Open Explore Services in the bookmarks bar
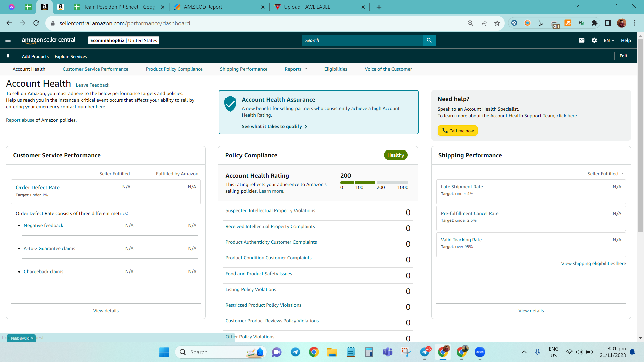 tap(70, 56)
